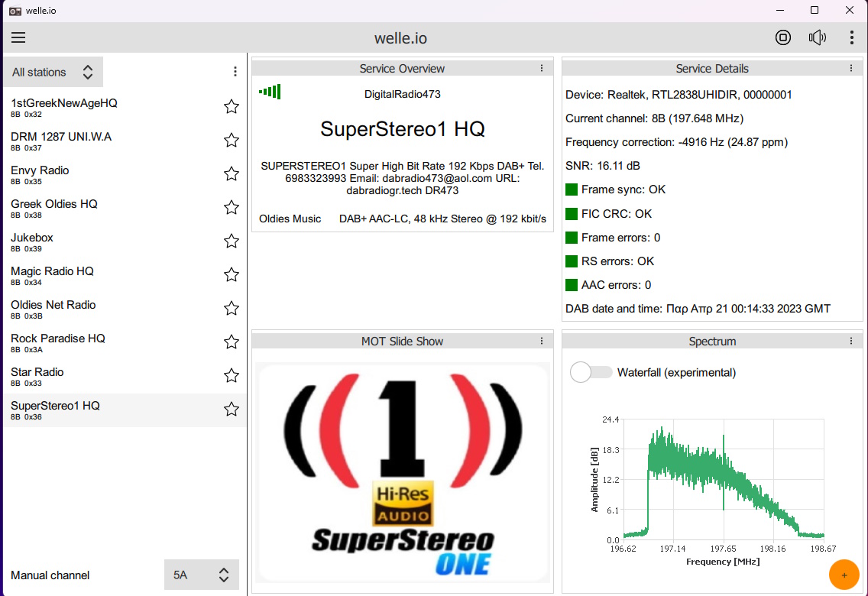Click the SuperStereo One slideshow image

point(403,473)
